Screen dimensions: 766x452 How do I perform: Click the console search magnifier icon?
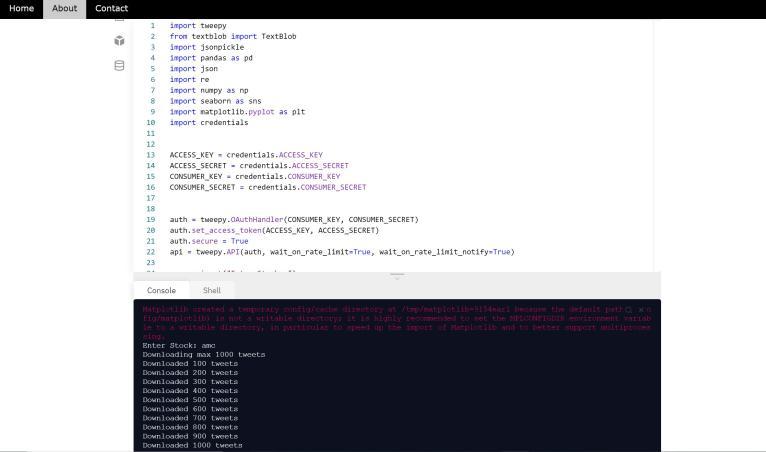point(628,310)
